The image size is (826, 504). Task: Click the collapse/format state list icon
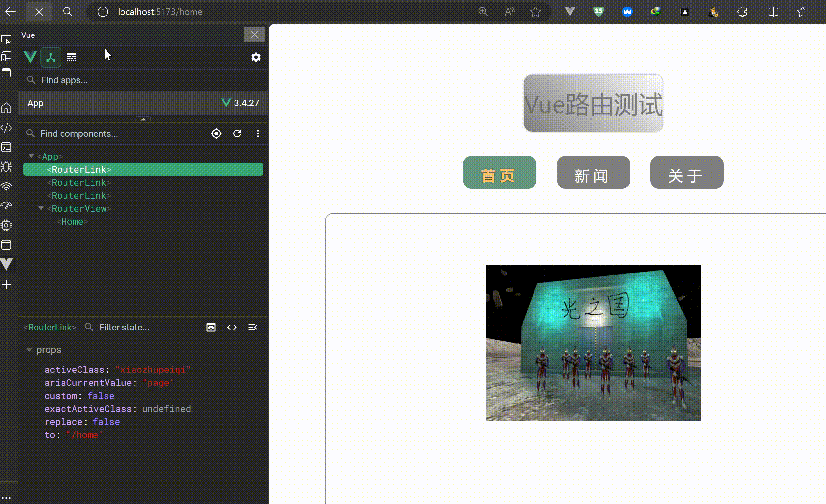253,328
